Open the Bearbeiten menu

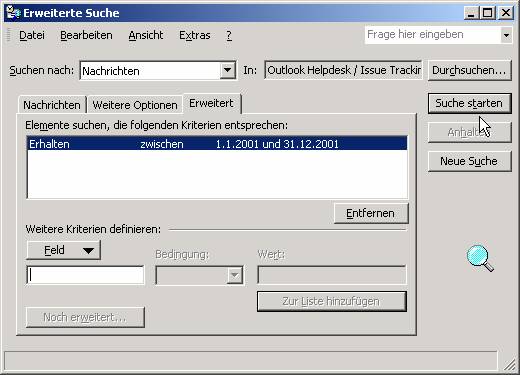pyautogui.click(x=86, y=35)
